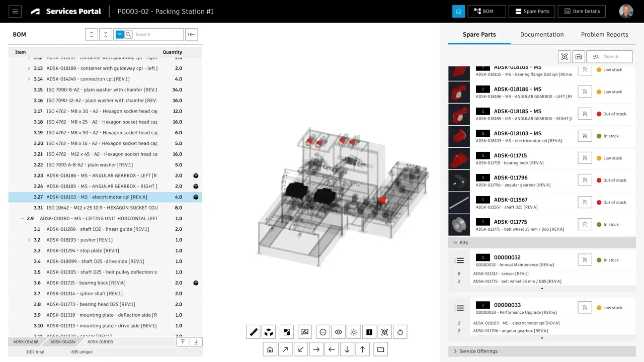Click the reset rotation icon in viewer toolbar

point(400,332)
